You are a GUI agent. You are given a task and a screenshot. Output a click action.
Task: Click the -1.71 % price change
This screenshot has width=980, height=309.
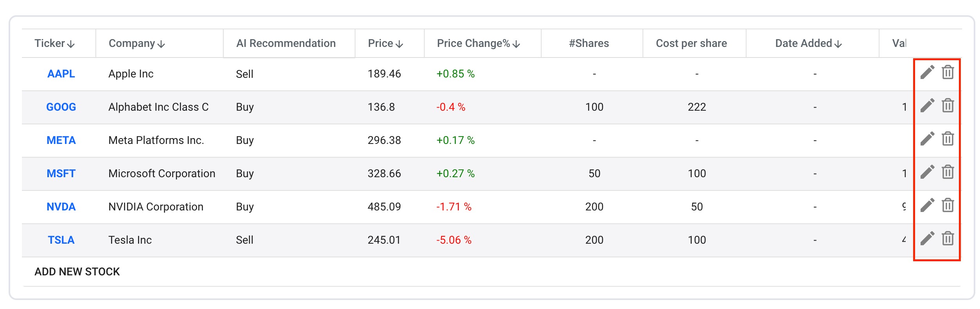coord(454,207)
